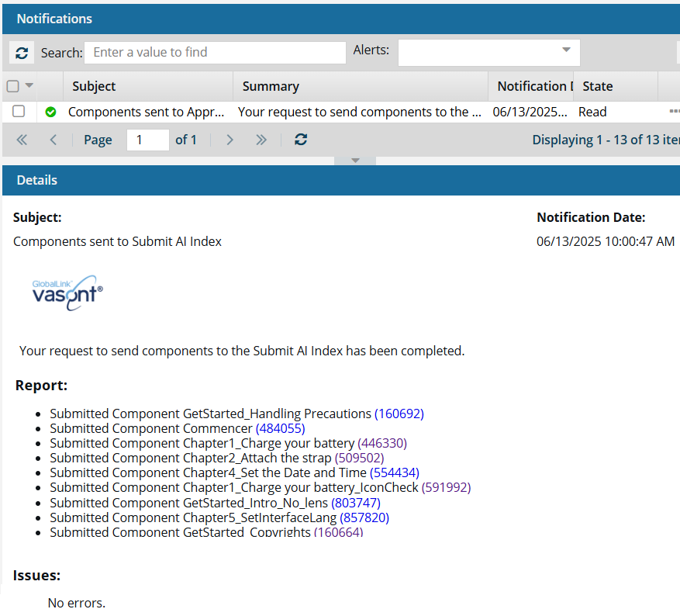Open the row actions ellipsis menu

point(674,112)
